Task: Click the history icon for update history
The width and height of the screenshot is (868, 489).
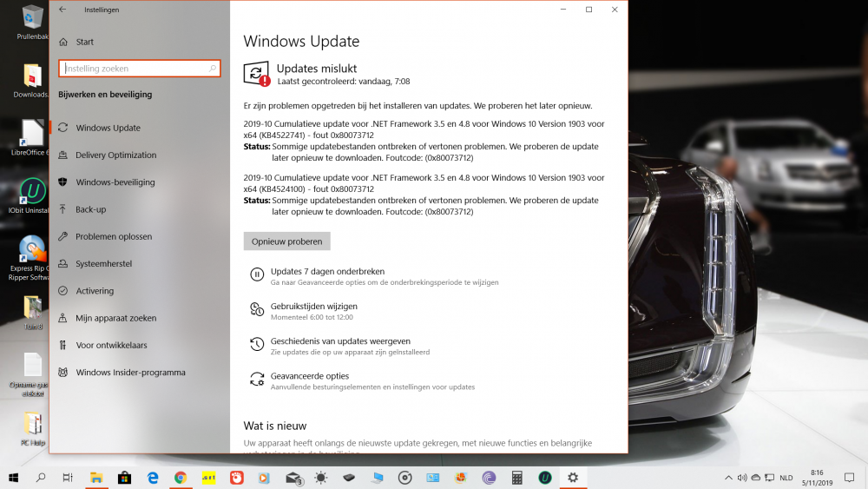Action: [257, 344]
